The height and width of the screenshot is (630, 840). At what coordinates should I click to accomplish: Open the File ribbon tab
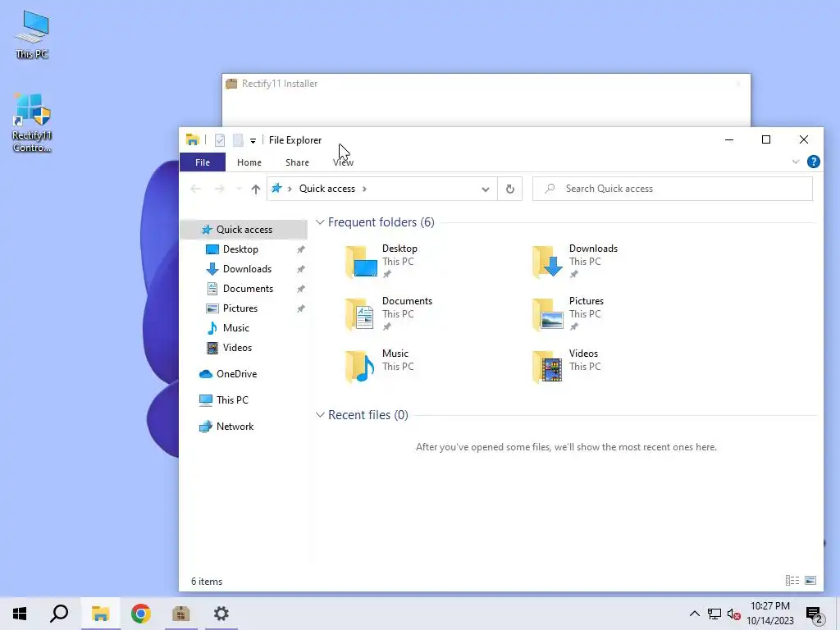[203, 162]
